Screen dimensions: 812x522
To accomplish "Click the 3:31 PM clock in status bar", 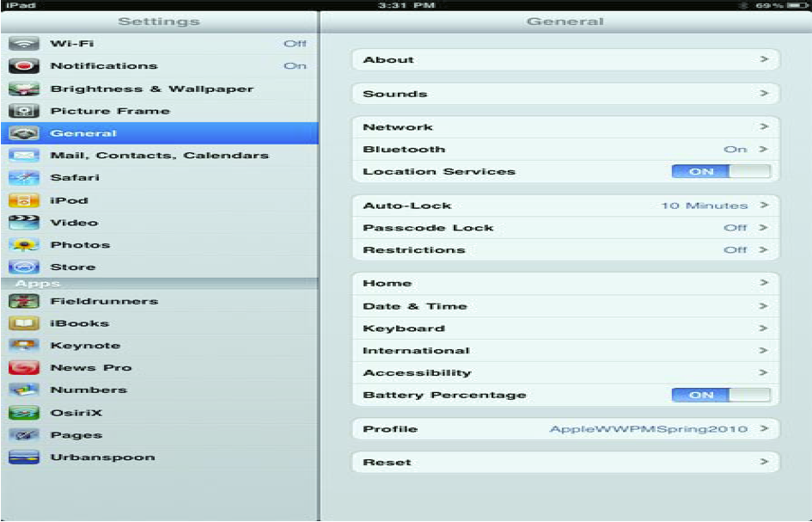I will click(x=406, y=5).
